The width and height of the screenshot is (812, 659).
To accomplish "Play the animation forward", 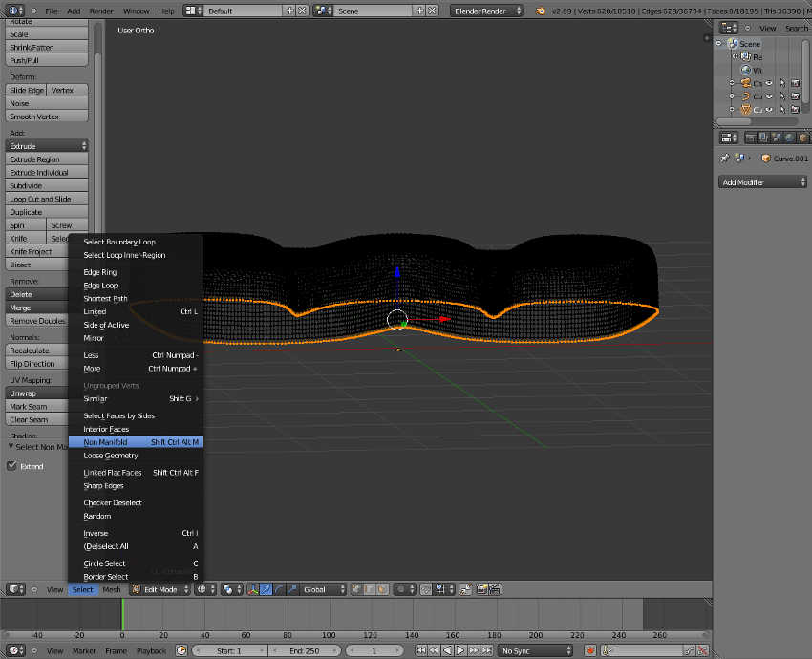I will coord(459,650).
